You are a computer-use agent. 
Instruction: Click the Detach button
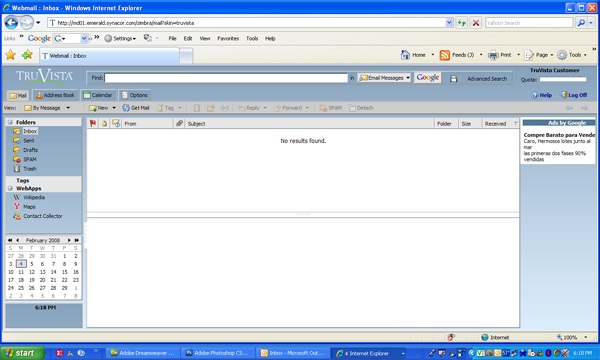pos(361,108)
